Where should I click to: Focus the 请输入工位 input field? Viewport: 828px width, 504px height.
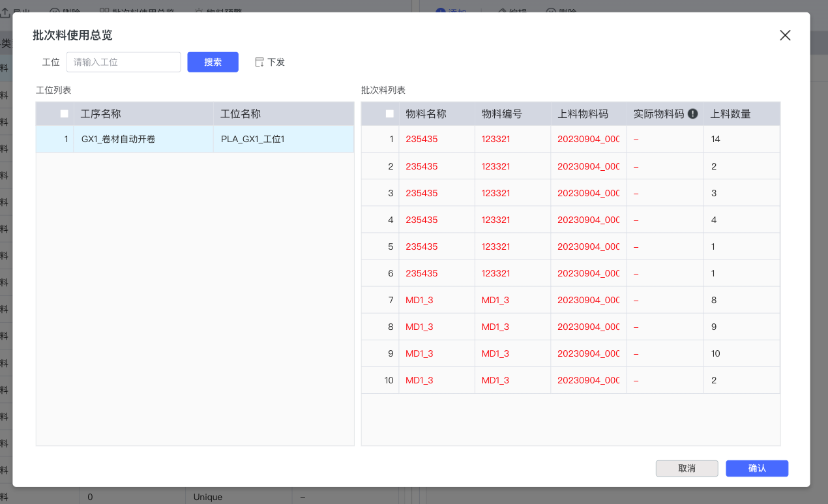[x=123, y=62]
